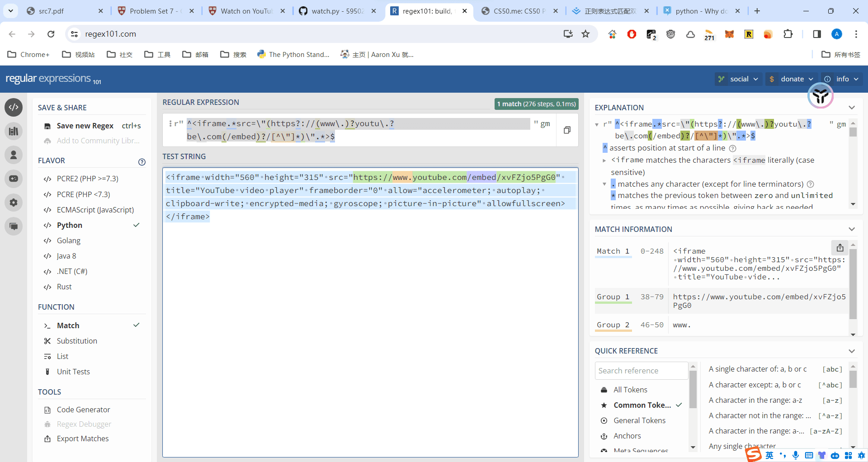Switch function to Substitution
Image resolution: width=868 pixels, height=462 pixels.
coord(77,341)
